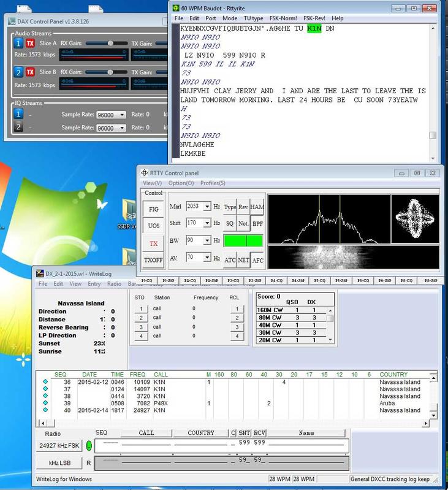The width and height of the screenshot is (448, 490).
Task: Click the CALL entry field in top row
Action: [146, 443]
